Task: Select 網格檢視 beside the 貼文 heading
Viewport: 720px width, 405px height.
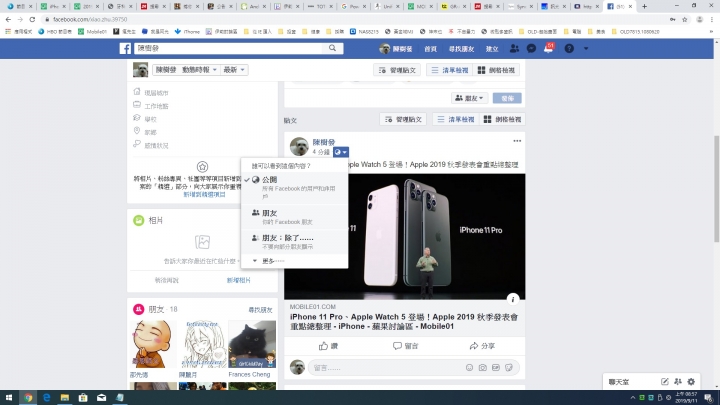Action: (502, 119)
